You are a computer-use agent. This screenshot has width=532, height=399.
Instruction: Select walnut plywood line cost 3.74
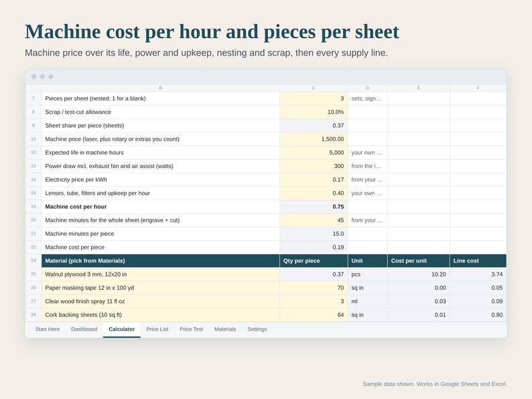coord(478,274)
